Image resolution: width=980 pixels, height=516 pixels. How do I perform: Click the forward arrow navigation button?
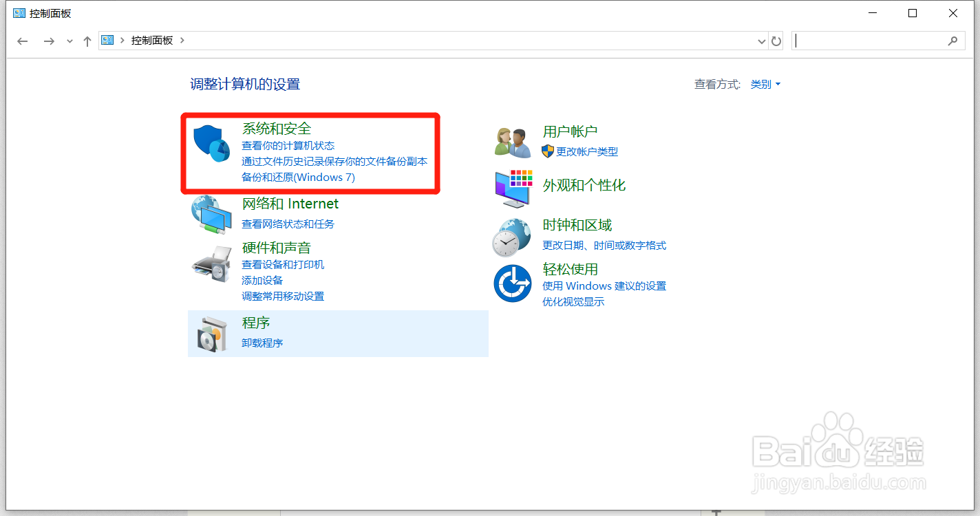(x=48, y=41)
